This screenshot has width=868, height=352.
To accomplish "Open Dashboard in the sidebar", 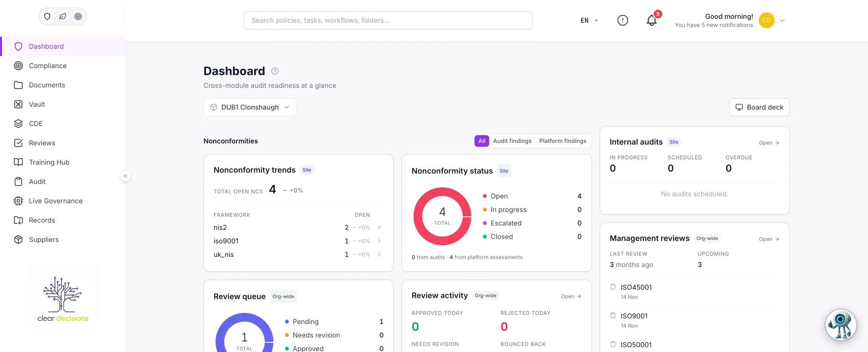I will tap(63, 46).
